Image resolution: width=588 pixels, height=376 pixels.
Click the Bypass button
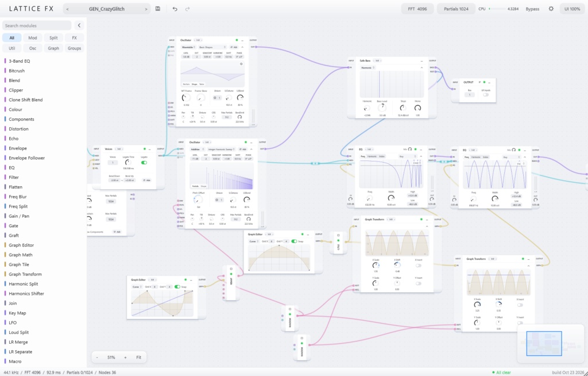tap(532, 9)
